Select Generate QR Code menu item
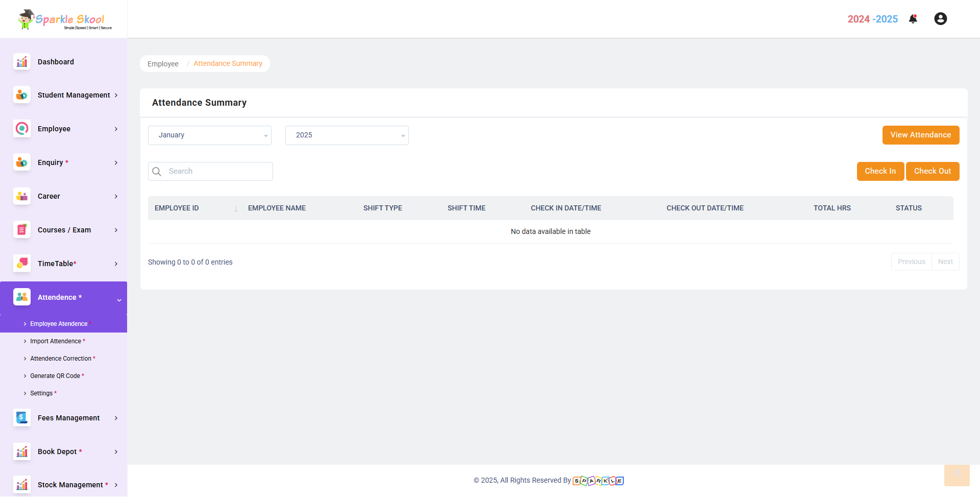Screen dimensions: 980x497 (x=55, y=376)
